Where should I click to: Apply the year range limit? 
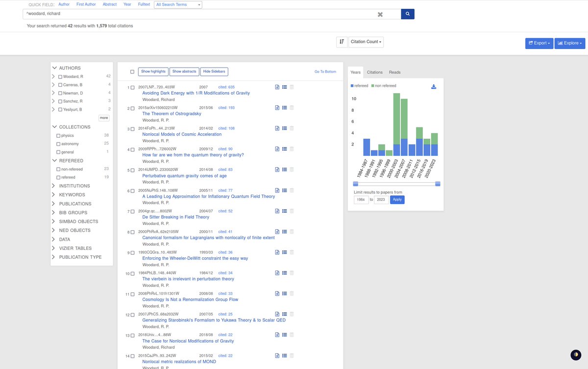[397, 199]
